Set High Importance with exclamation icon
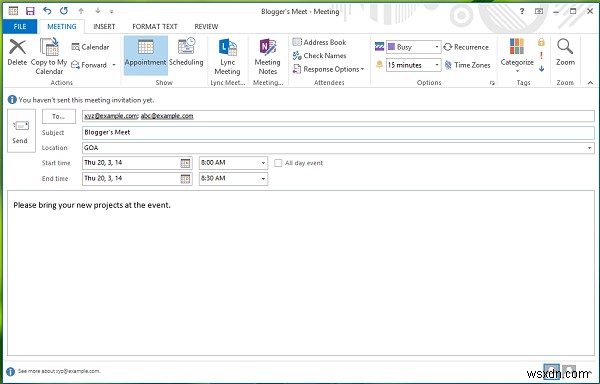Viewport: 600px width, 384px height. point(541,56)
